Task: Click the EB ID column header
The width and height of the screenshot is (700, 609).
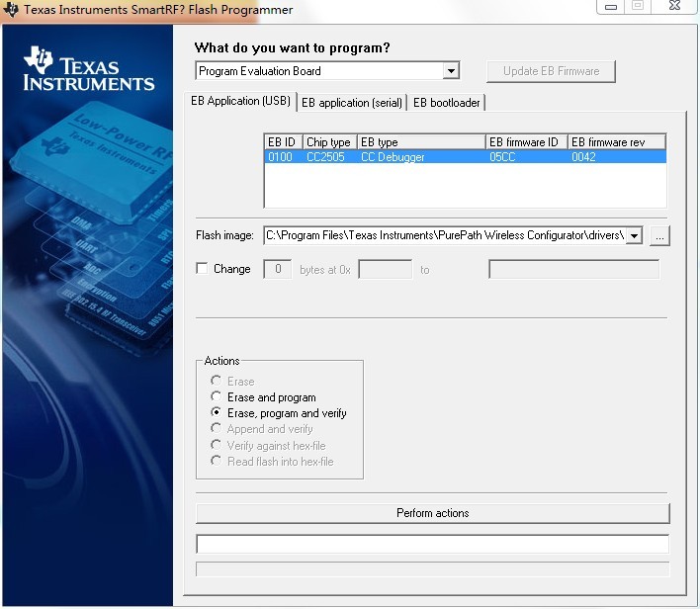Action: [x=283, y=142]
